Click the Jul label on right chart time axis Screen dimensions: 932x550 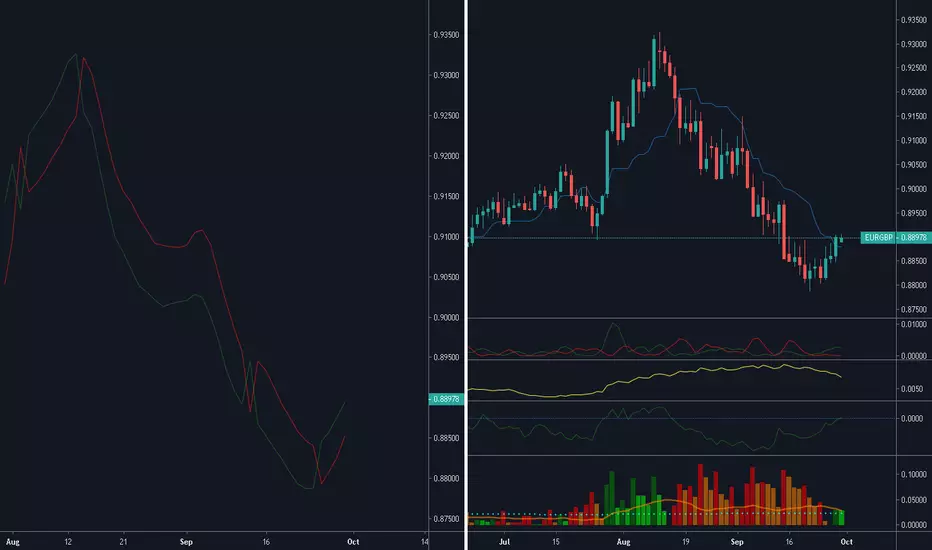pyautogui.click(x=505, y=542)
